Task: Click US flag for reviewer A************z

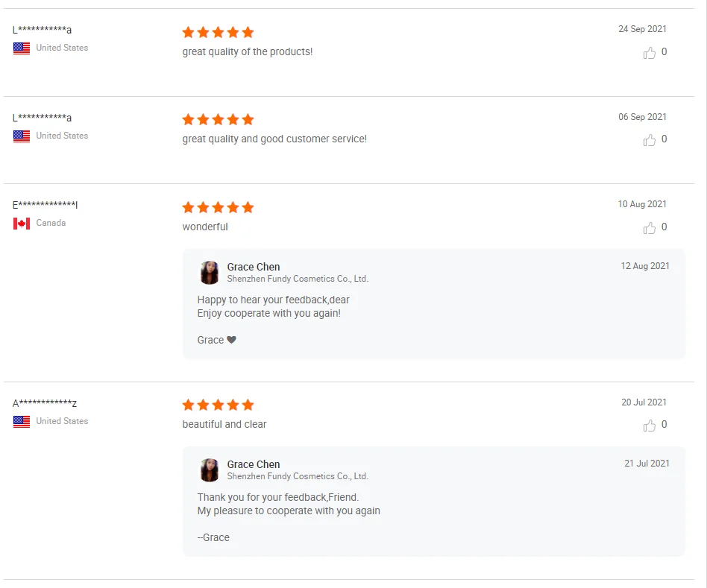Action: pyautogui.click(x=22, y=421)
